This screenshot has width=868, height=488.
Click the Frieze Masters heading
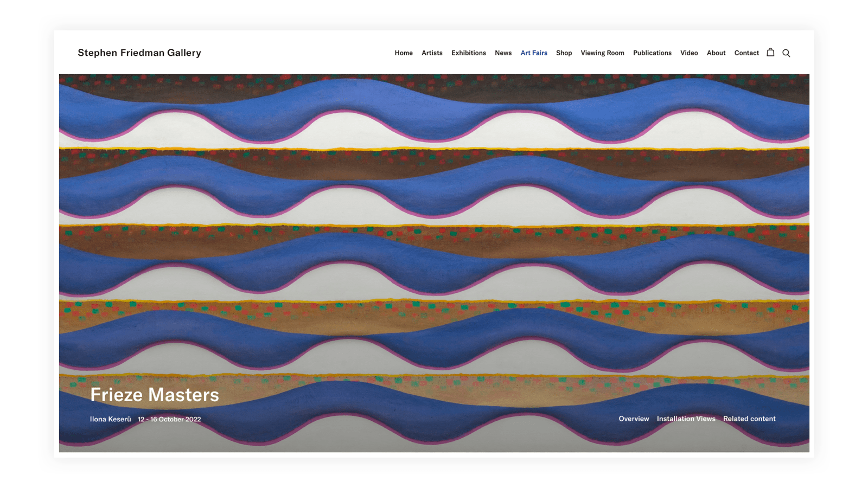click(x=155, y=395)
